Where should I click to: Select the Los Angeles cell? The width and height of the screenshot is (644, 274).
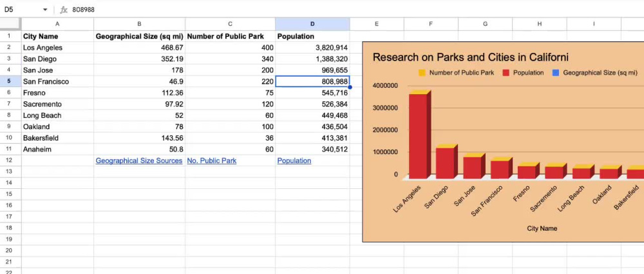click(x=57, y=48)
